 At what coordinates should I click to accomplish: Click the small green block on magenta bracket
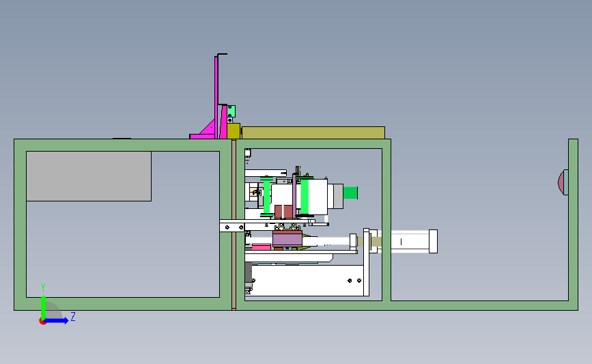pyautogui.click(x=231, y=111)
